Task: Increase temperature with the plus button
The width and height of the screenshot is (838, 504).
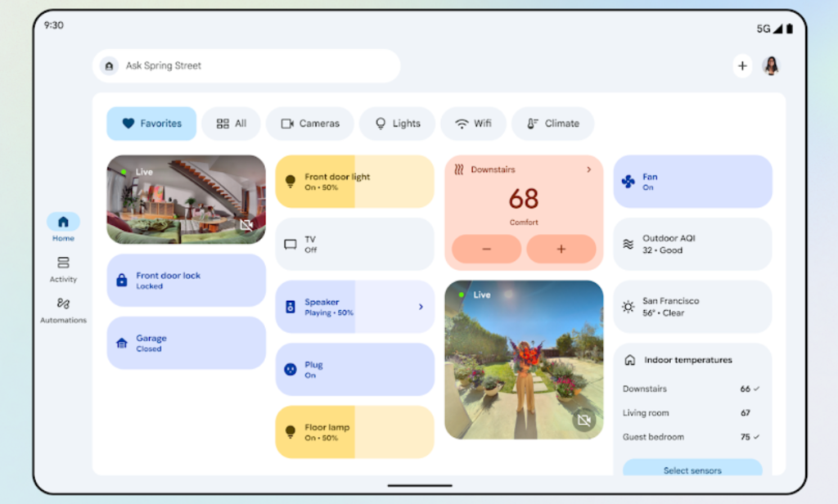Action: pyautogui.click(x=561, y=249)
